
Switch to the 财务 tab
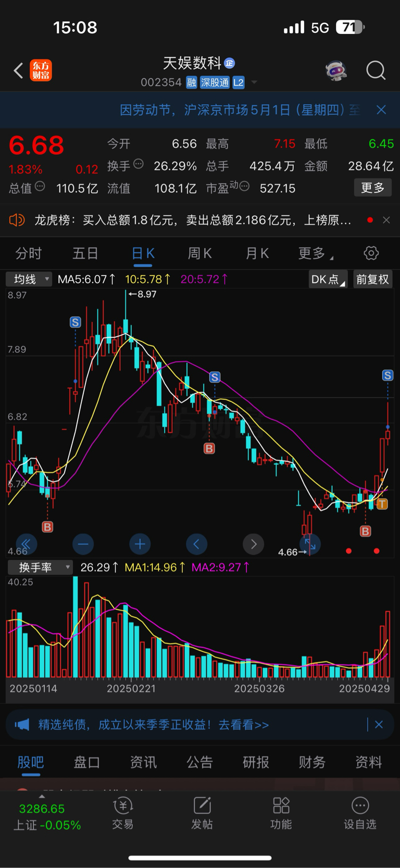[312, 762]
